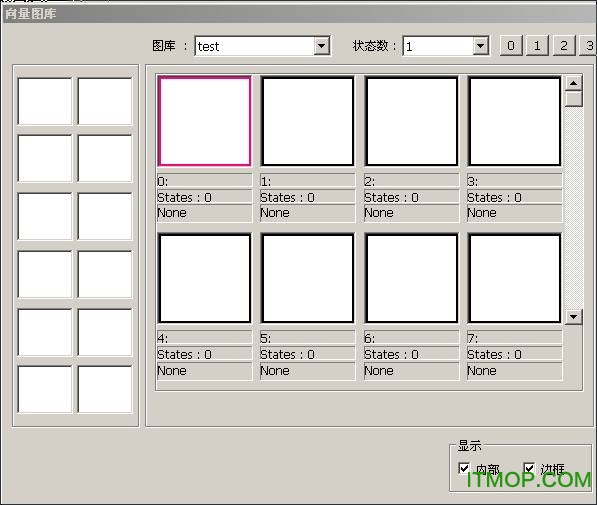Open the 图库 library dropdown arrow
Viewport: 597px width, 505px height.
(x=322, y=46)
